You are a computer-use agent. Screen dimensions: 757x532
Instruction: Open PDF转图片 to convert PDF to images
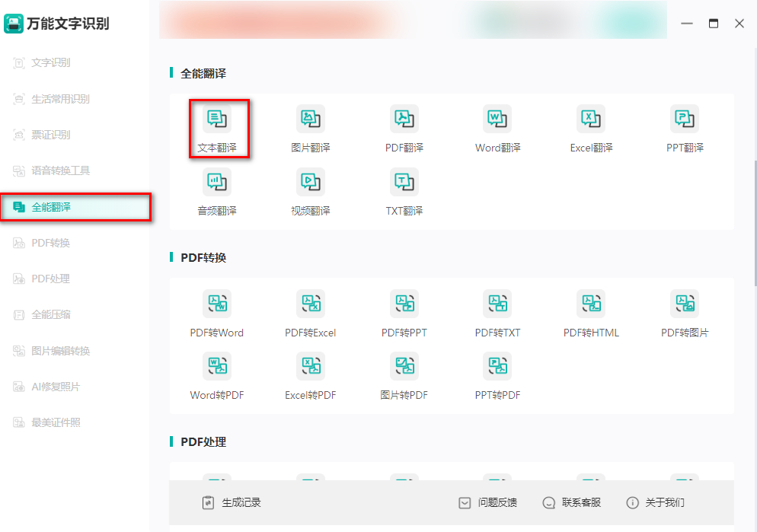pyautogui.click(x=684, y=311)
